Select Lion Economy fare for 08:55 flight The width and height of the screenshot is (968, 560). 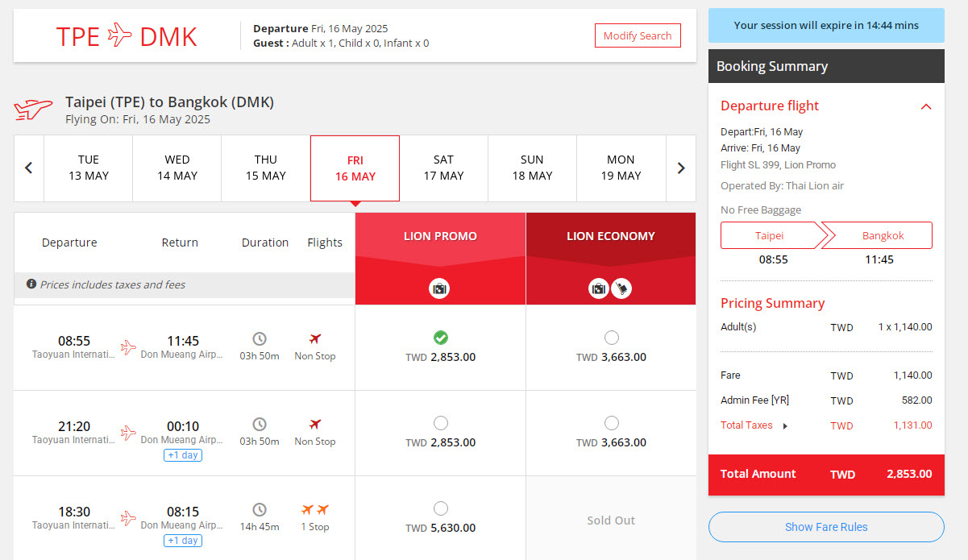(612, 338)
